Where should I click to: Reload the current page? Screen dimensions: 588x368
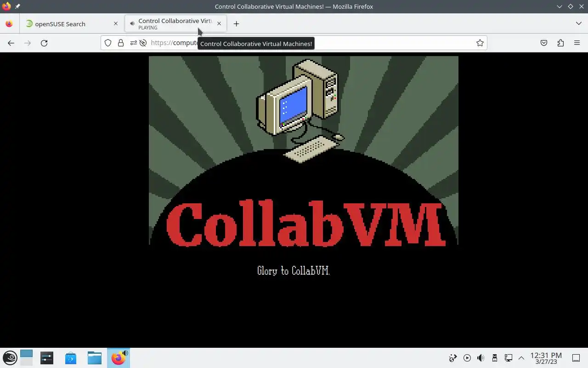tap(44, 43)
